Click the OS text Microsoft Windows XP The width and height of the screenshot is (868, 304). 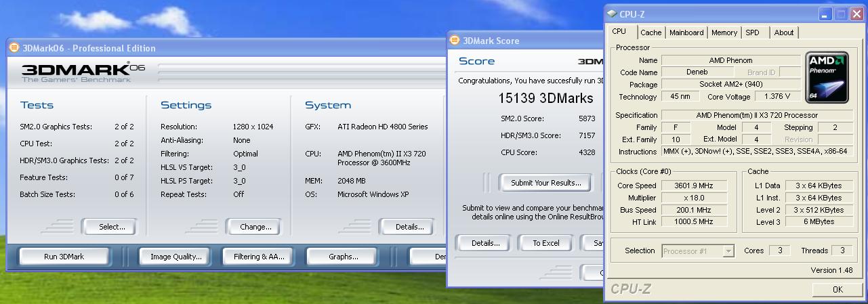[373, 194]
